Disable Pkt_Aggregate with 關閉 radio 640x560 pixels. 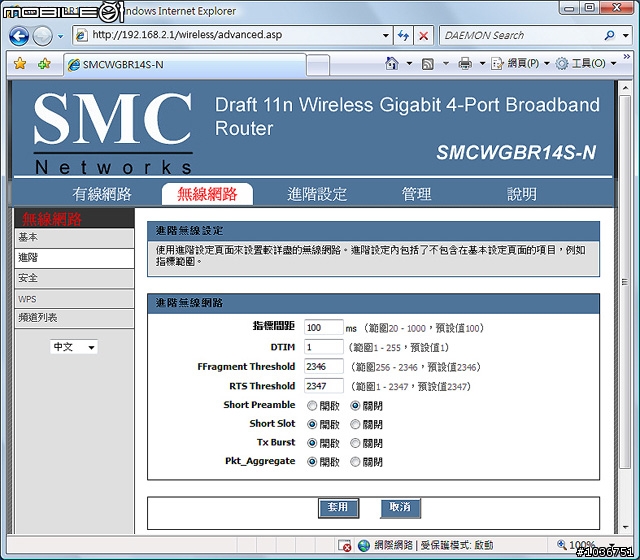pyautogui.click(x=355, y=462)
